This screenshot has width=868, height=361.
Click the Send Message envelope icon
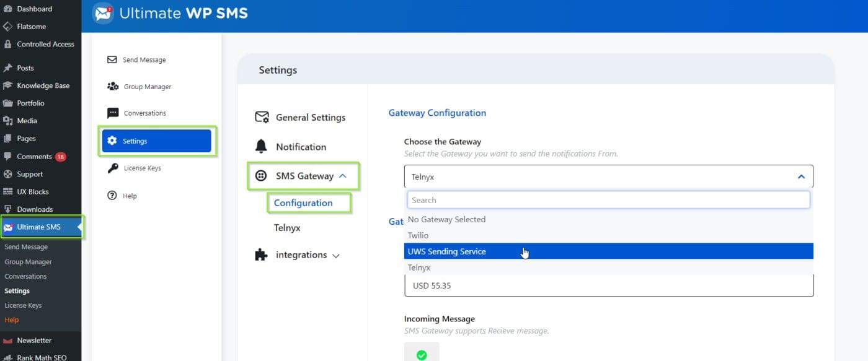pos(112,60)
